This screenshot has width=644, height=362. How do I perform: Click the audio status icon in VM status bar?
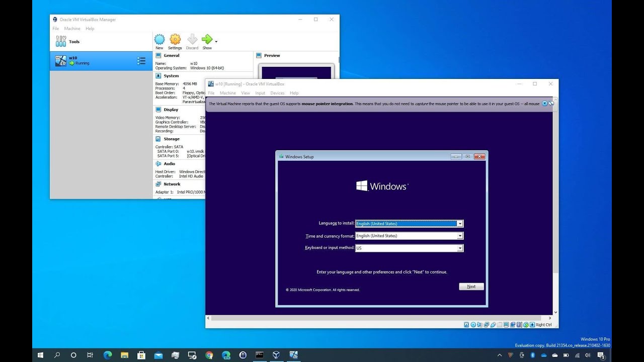[x=479, y=325]
